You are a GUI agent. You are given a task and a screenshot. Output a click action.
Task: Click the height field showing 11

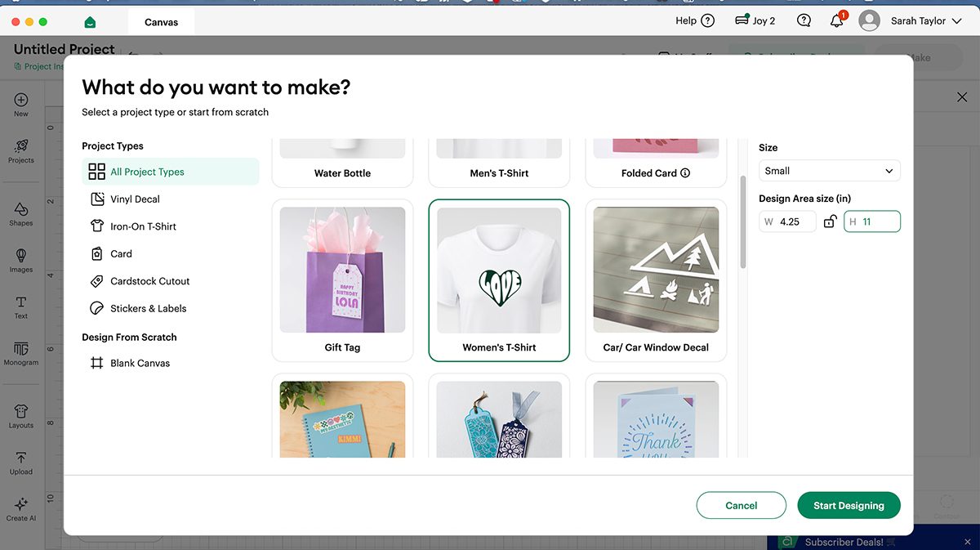pos(872,221)
